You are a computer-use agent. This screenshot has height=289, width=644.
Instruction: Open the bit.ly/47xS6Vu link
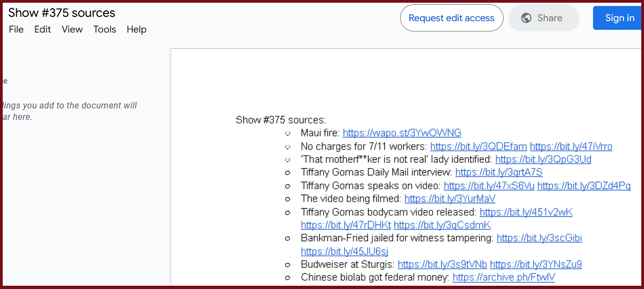coord(489,186)
